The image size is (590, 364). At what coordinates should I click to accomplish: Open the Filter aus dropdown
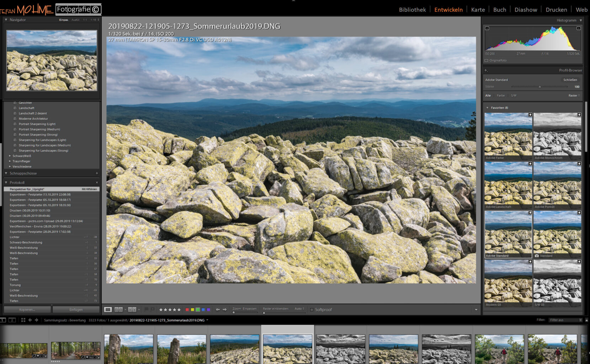565,320
